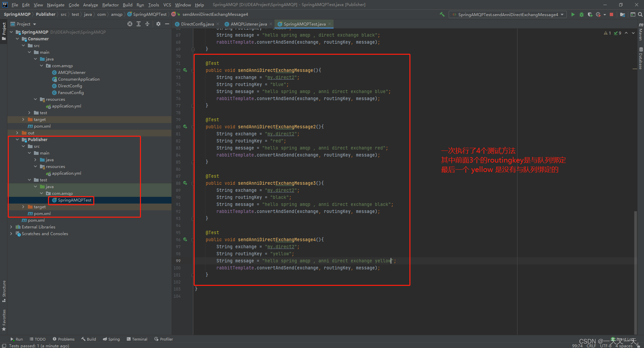Toggle the Favorites tool window

coord(4,319)
